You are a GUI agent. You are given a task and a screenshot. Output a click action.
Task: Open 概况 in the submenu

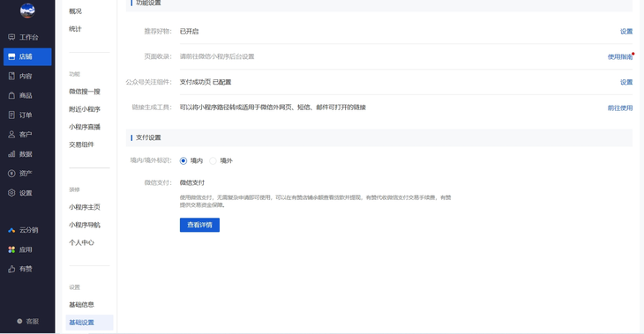click(x=75, y=11)
